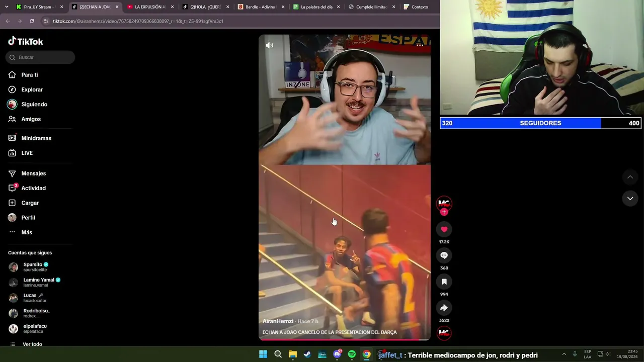Click the video progress bar
This screenshot has width=644, height=362.
[345, 339]
